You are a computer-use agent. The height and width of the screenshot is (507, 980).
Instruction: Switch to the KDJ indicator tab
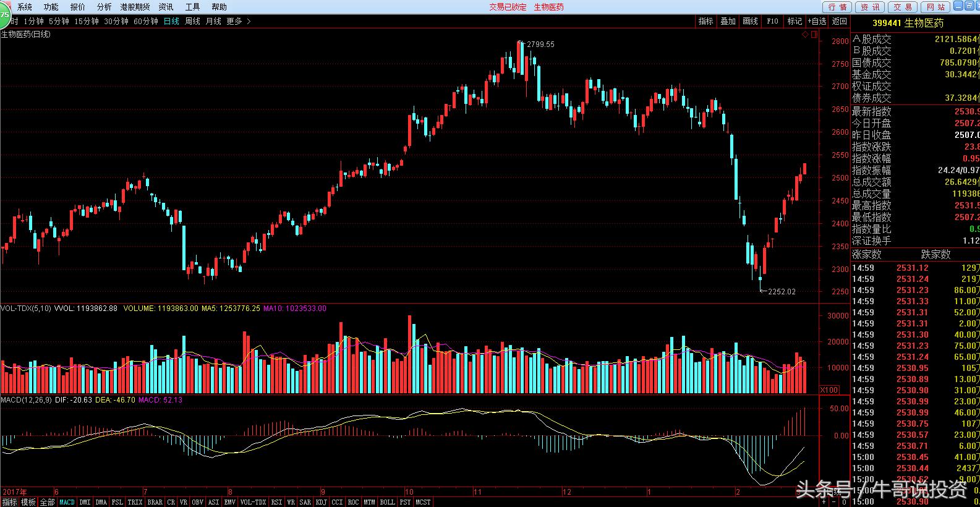321,502
